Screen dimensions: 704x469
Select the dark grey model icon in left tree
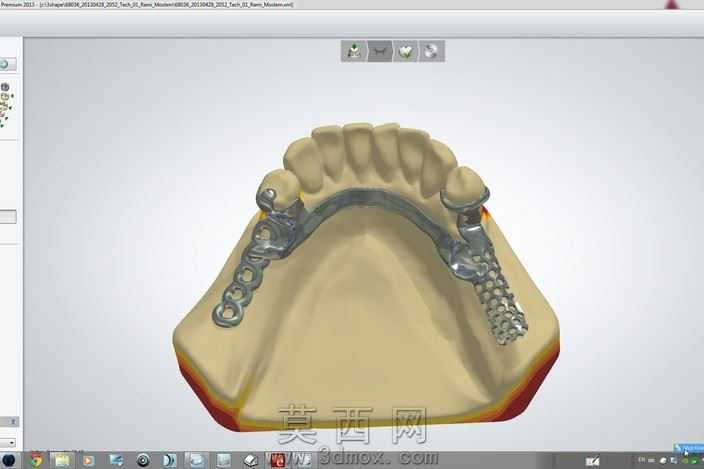pyautogui.click(x=5, y=87)
